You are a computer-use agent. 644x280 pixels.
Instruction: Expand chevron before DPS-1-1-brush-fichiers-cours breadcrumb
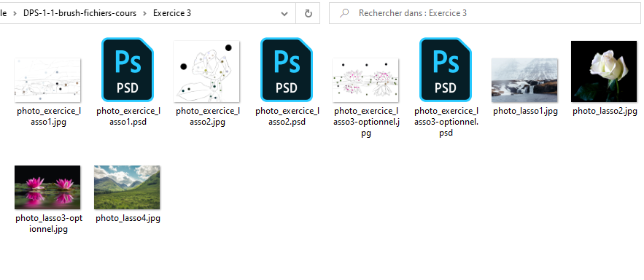[x=15, y=14]
